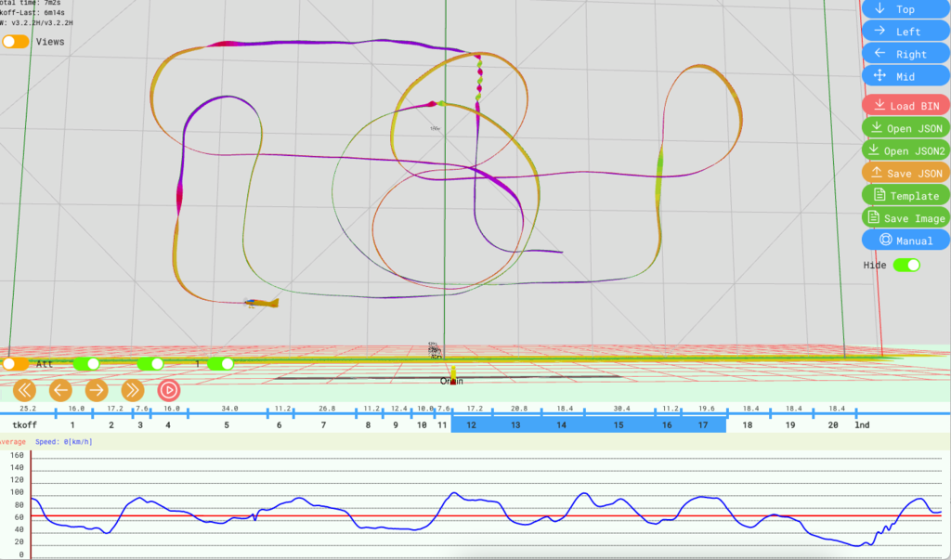Toggle the Views switch
Image resolution: width=951 pixels, height=560 pixels.
(x=15, y=42)
